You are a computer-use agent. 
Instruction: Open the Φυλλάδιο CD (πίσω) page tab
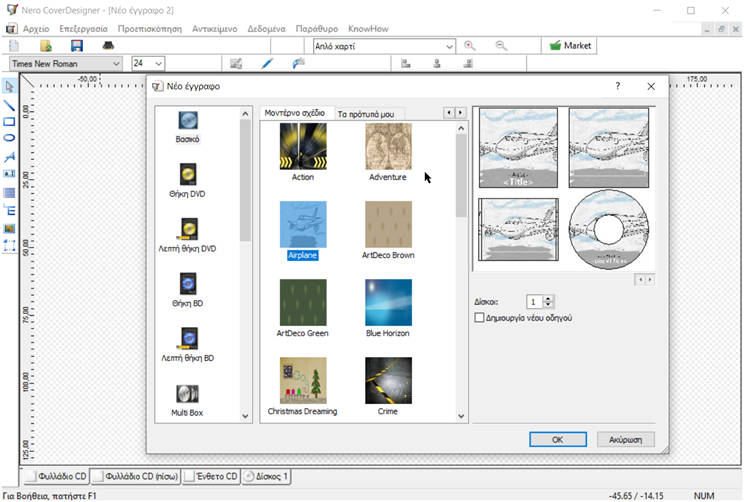point(136,476)
